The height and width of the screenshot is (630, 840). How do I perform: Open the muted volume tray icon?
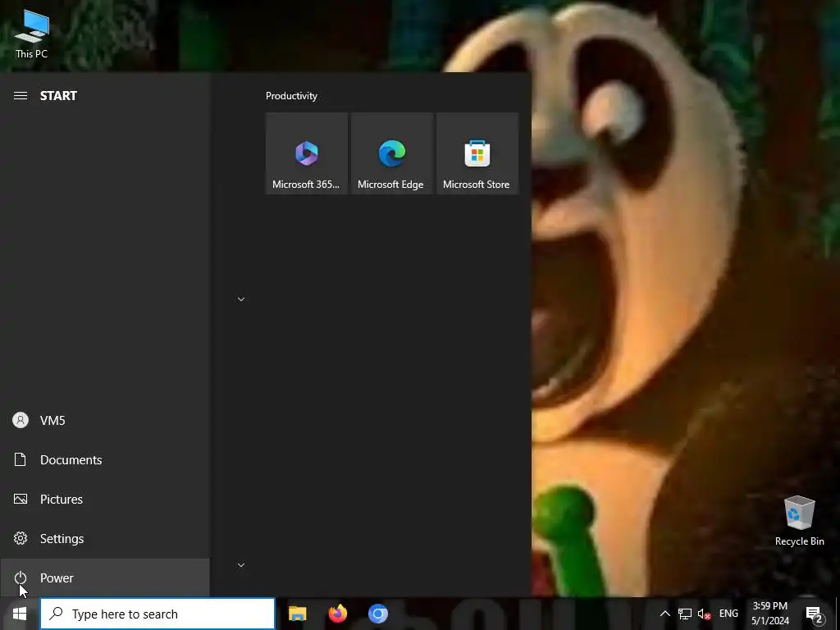click(704, 614)
